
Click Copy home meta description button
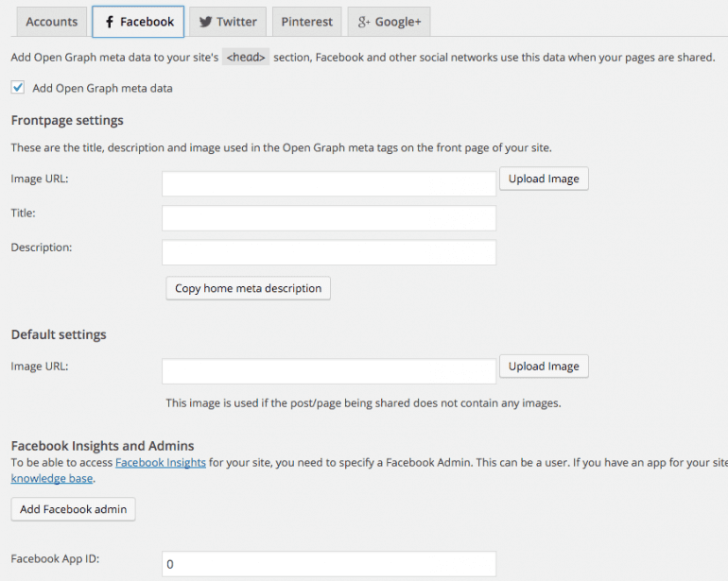click(248, 288)
